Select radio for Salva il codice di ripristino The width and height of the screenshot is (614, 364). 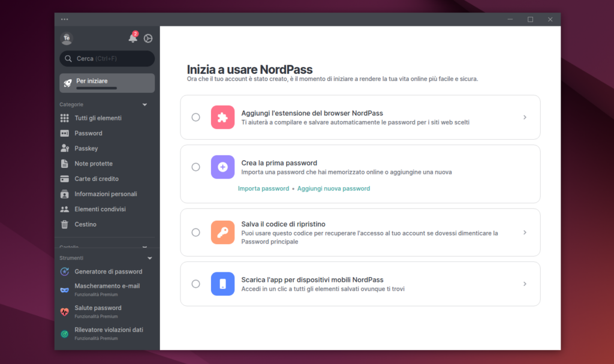pyautogui.click(x=195, y=232)
